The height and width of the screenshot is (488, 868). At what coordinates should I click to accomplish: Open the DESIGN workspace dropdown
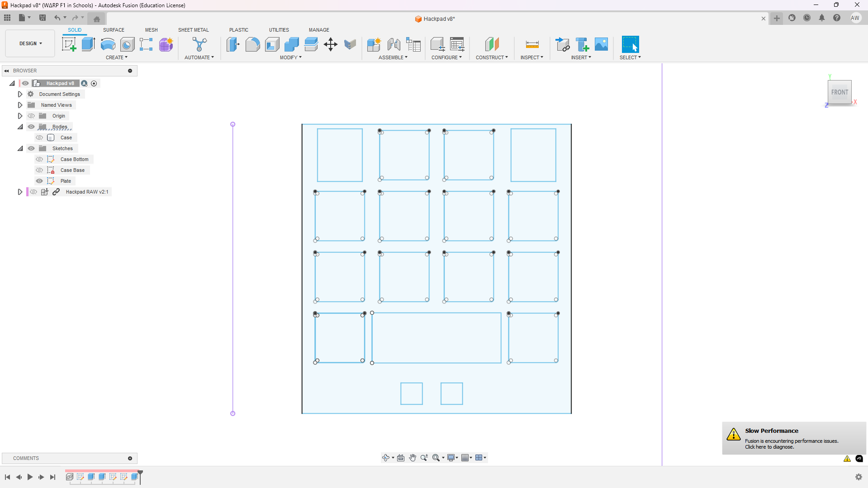[30, 43]
